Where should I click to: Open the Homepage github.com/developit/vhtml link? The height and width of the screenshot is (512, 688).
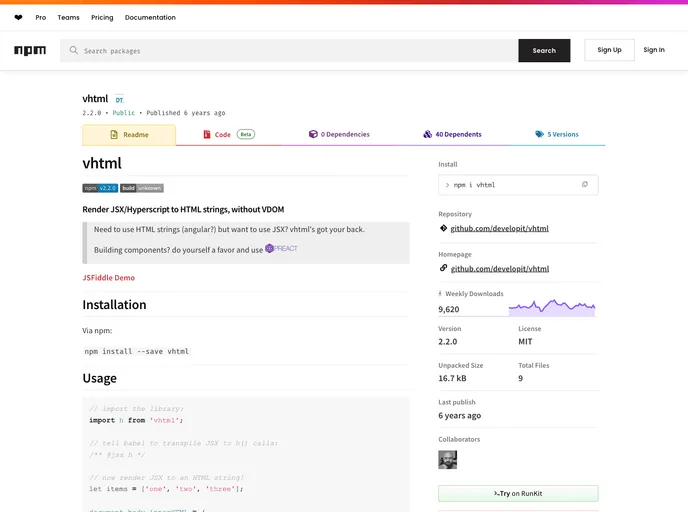[500, 269]
